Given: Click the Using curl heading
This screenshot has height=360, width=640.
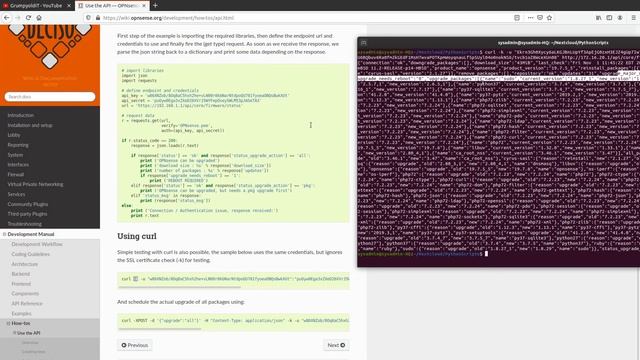Looking at the screenshot, I should pyautogui.click(x=137, y=236).
